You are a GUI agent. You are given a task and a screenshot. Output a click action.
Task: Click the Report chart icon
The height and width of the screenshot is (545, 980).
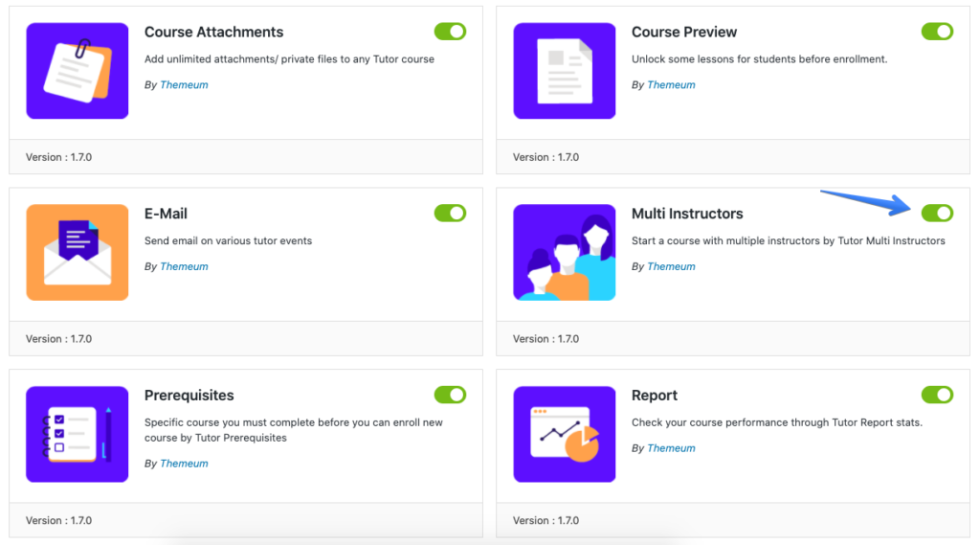[x=565, y=434]
